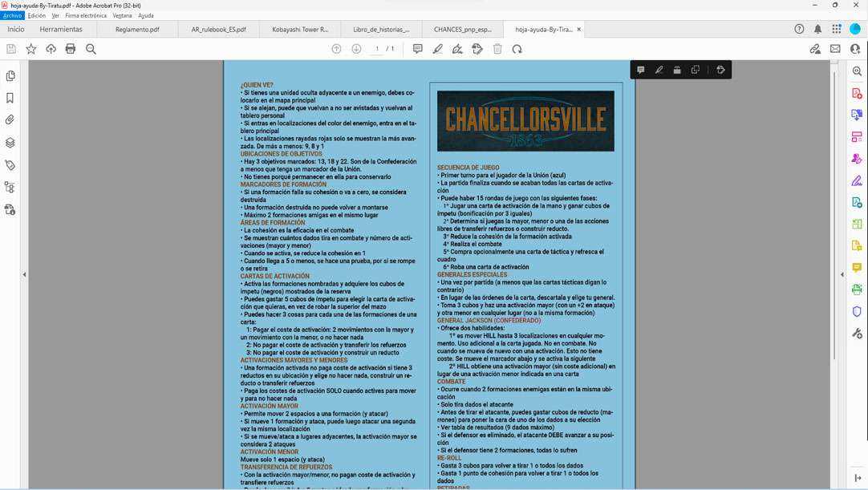Close the hoja-ayuda-By-Tiratu tab
Screen dimensions: 868x490
tap(579, 30)
